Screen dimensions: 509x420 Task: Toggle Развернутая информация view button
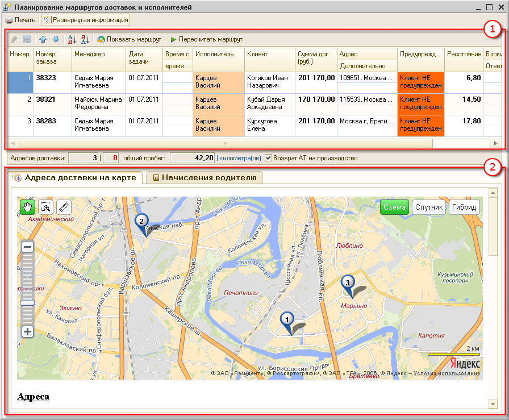(85, 20)
